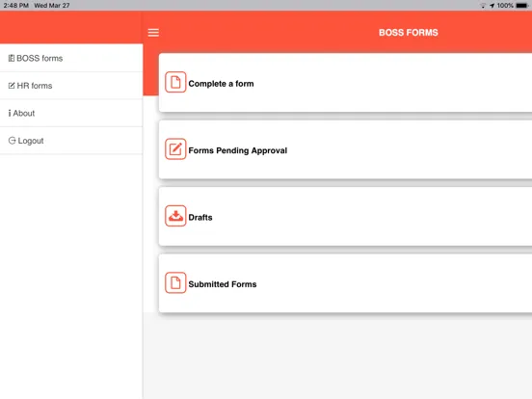Tap the Submitted Forms document icon
532x399 pixels.
[175, 282]
